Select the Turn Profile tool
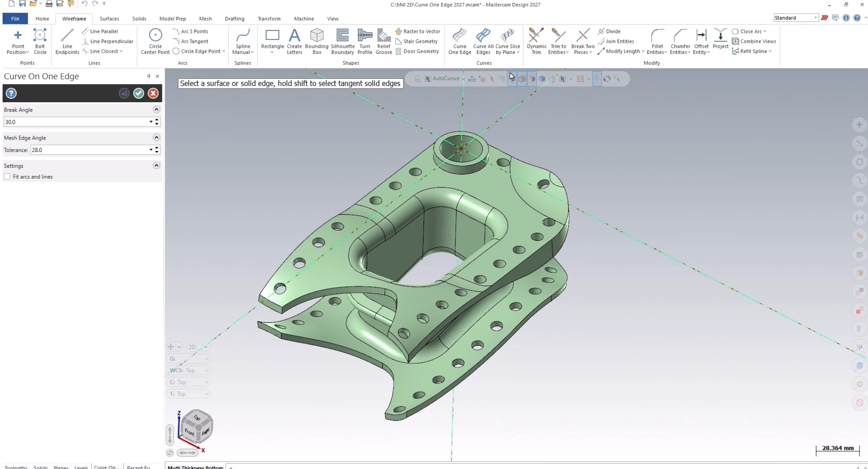 tap(365, 42)
